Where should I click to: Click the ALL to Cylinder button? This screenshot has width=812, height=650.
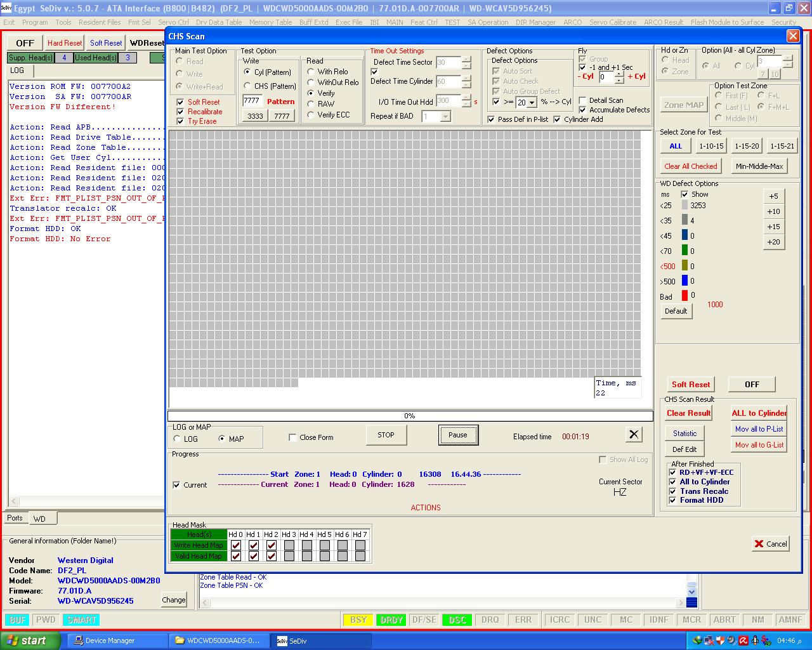coord(759,413)
